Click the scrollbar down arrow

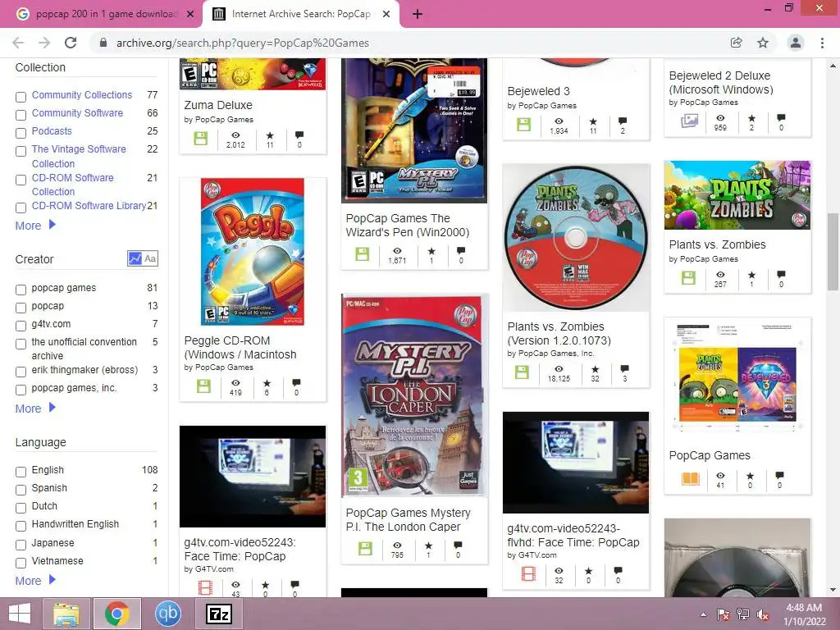click(x=833, y=591)
